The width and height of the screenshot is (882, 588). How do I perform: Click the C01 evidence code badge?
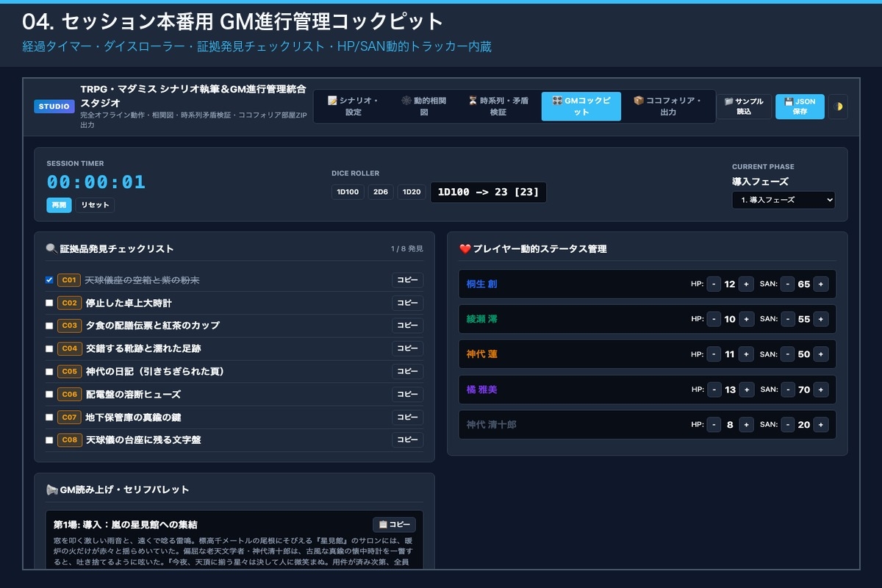pyautogui.click(x=69, y=280)
